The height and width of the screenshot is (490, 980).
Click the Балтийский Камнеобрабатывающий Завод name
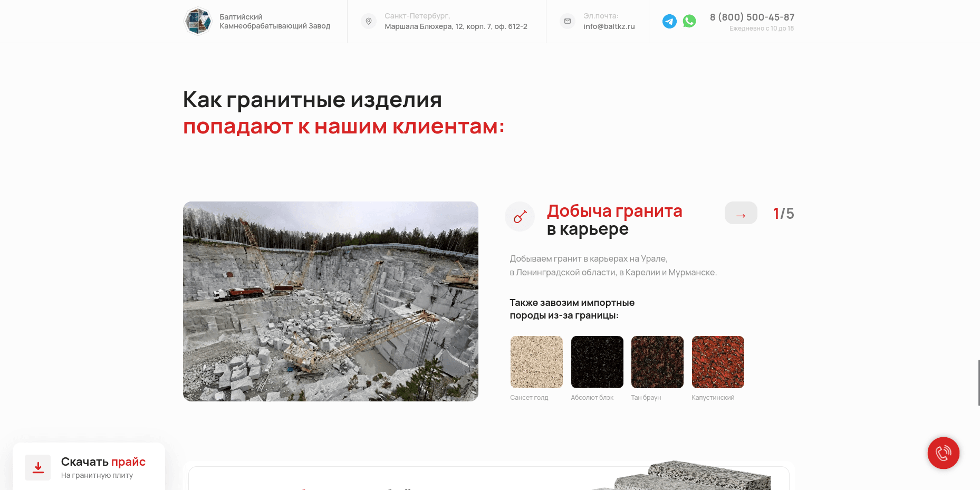(275, 21)
